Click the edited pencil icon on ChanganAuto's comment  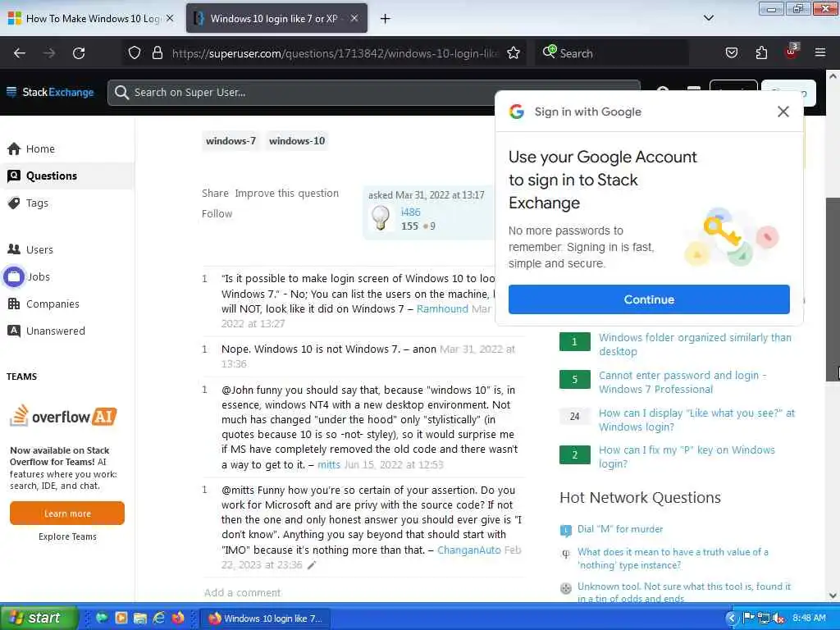coord(312,565)
